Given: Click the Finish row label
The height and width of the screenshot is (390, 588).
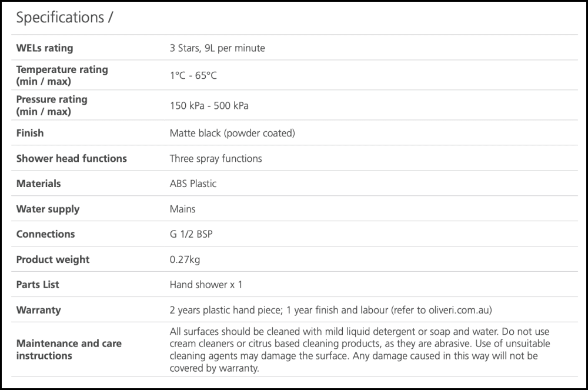Looking at the screenshot, I should (30, 133).
